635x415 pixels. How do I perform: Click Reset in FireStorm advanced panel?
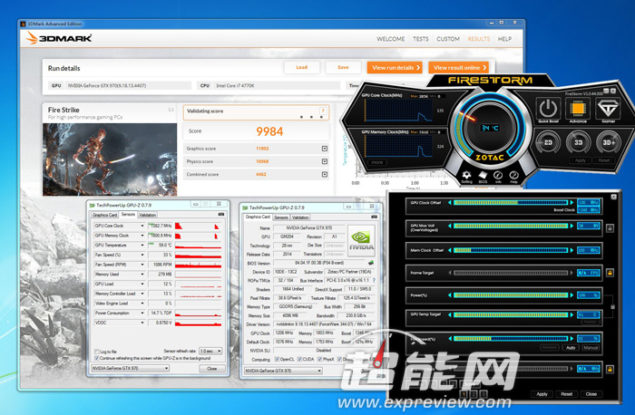pyautogui.click(x=566, y=394)
